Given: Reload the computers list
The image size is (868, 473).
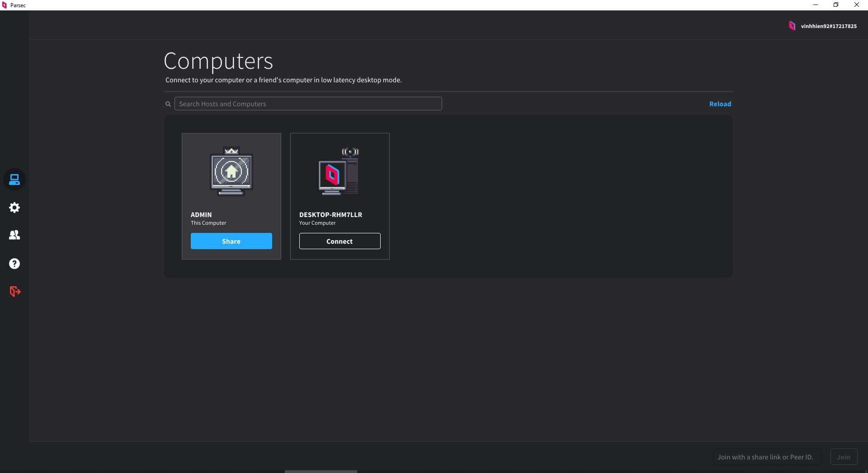Looking at the screenshot, I should point(720,104).
